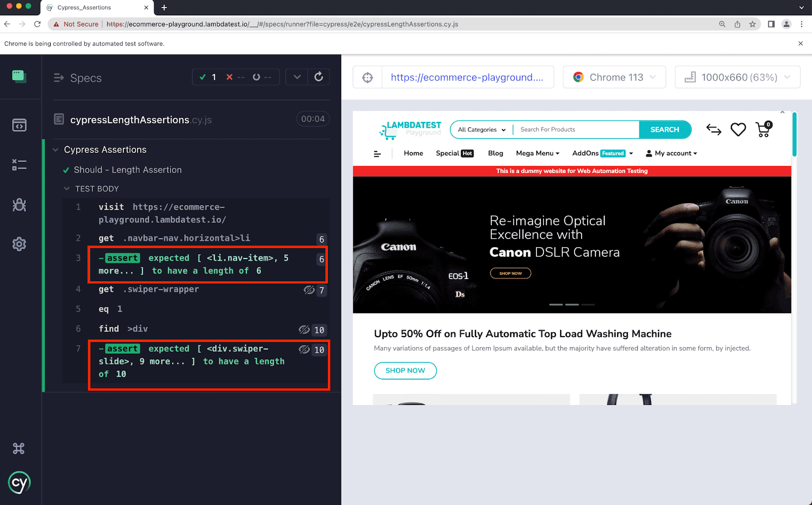
Task: Click the teal SEARCH button
Action: [x=665, y=129]
